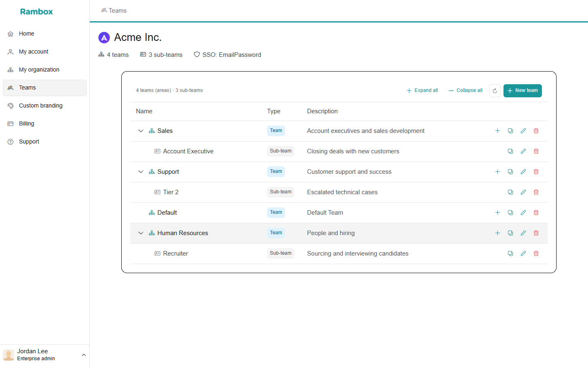This screenshot has height=368, width=588.
Task: Delete the Recruiter sub-team
Action: coord(536,254)
